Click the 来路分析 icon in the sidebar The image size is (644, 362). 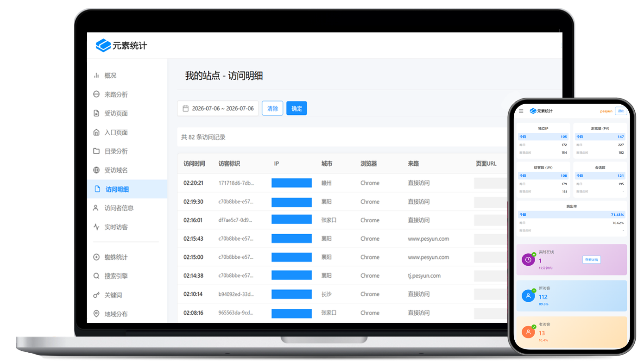(x=96, y=94)
